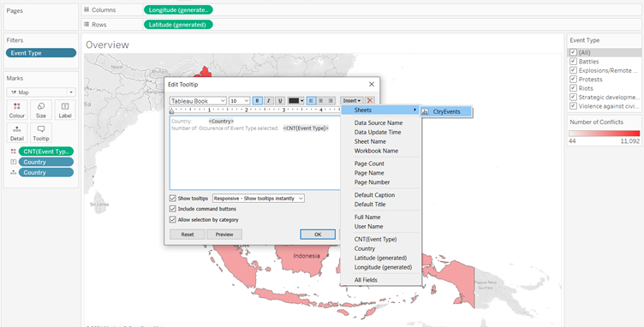Open the Label marks card
The height and width of the screenshot is (327, 644).
tap(65, 110)
